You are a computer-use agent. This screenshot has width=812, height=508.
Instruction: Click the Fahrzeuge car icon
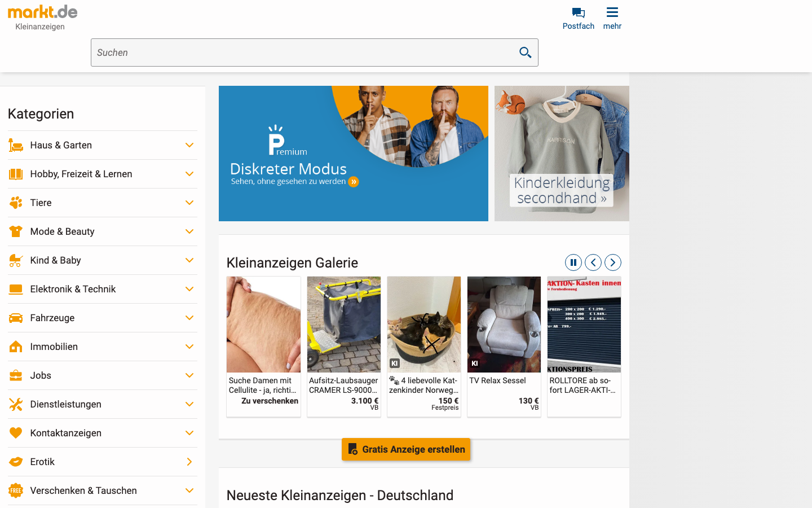[16, 318]
